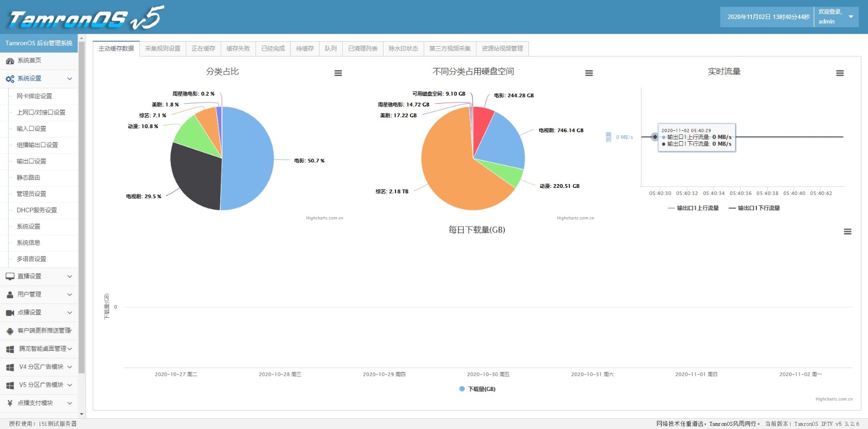Click the 实时流量 data point marker

[655, 137]
